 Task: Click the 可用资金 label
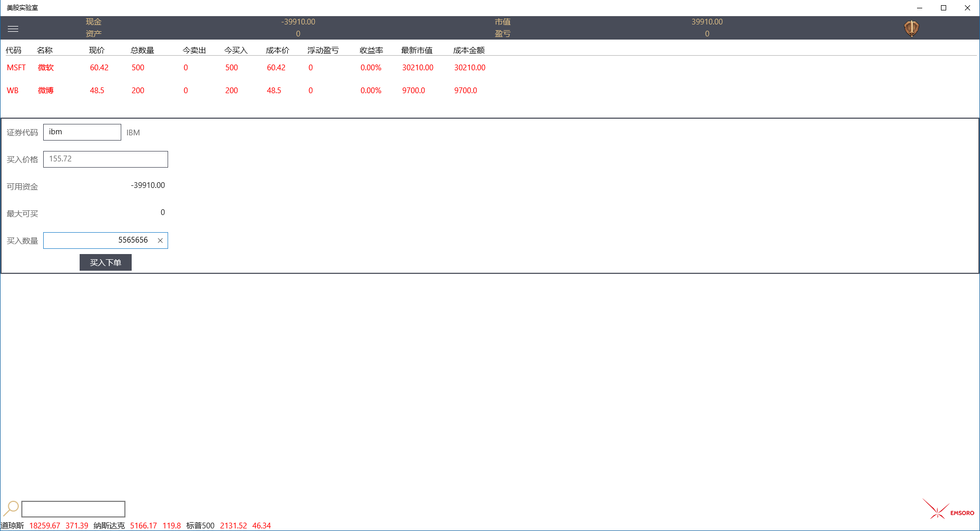[x=22, y=187]
